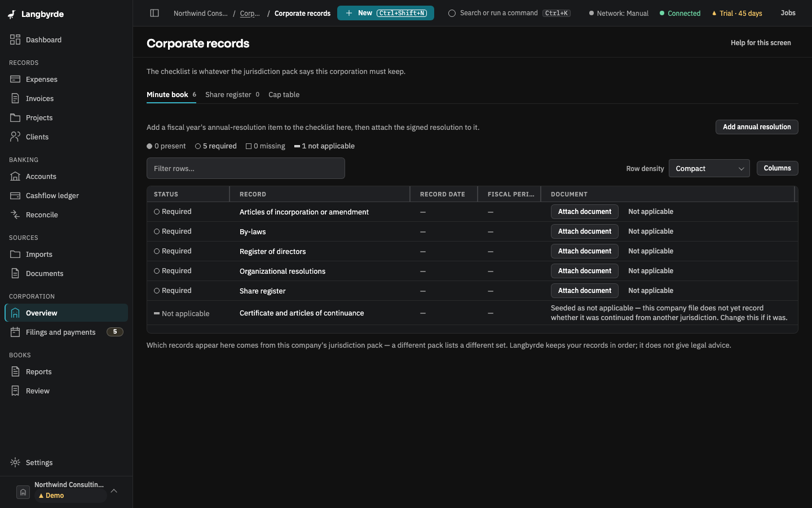Click the Accounts bank icon

15,176
